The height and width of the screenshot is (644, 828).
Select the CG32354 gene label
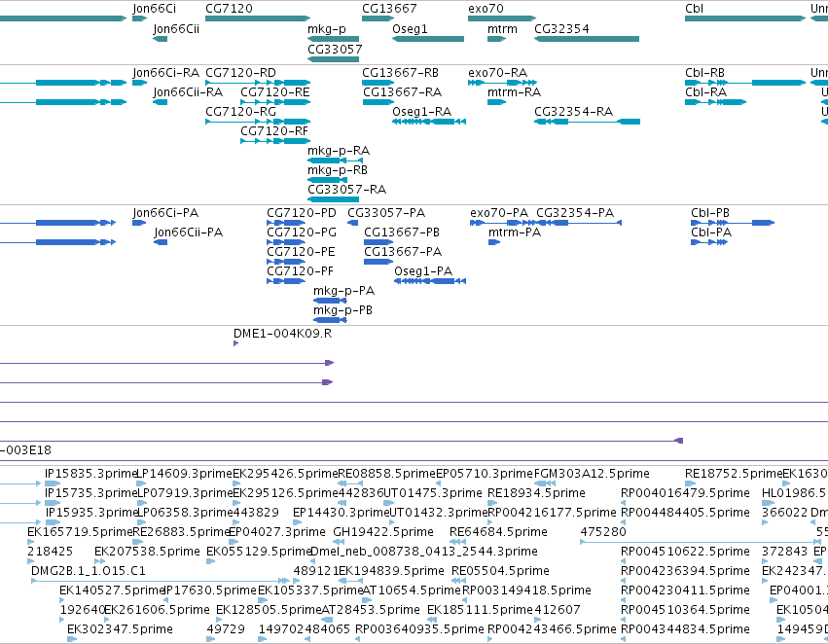click(x=561, y=28)
